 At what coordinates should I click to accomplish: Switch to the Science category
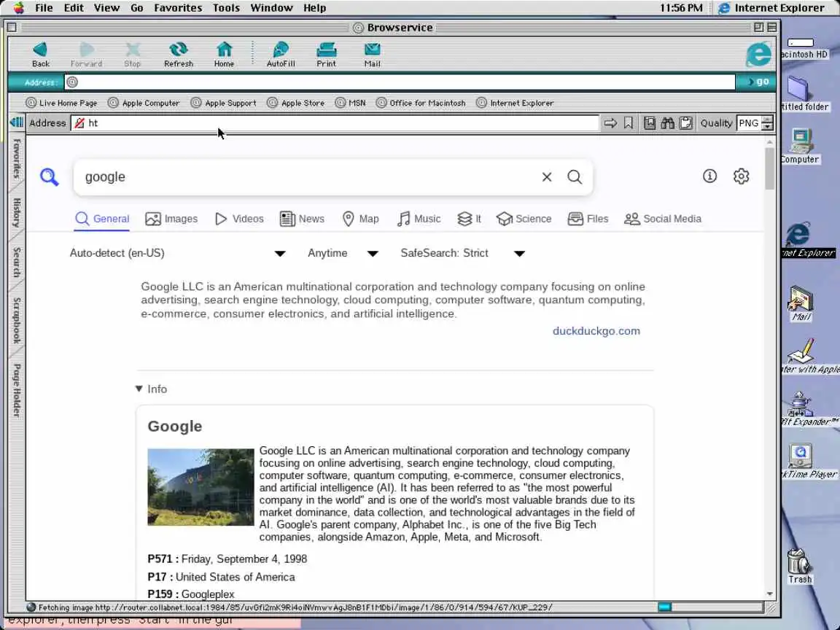point(524,219)
